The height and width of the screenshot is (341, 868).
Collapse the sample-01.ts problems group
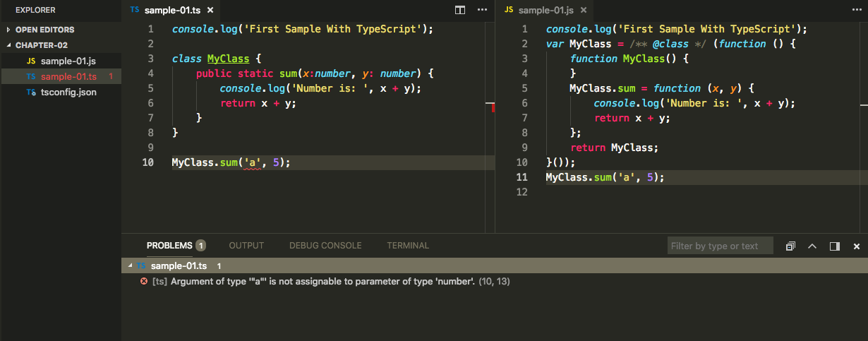click(x=128, y=266)
